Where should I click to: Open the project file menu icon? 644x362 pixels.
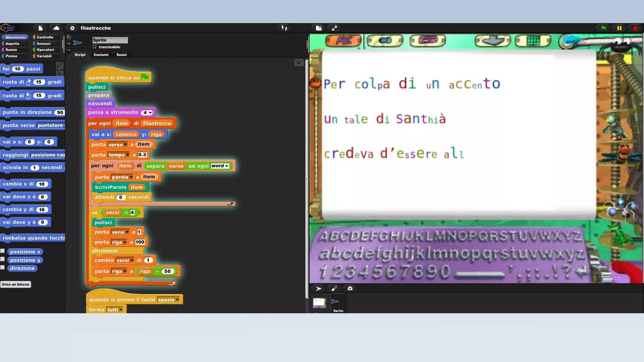[40, 28]
